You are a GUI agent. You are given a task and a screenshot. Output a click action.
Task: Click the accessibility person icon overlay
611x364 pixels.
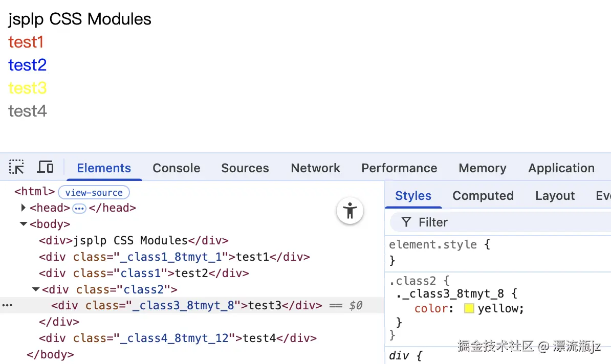click(x=350, y=211)
